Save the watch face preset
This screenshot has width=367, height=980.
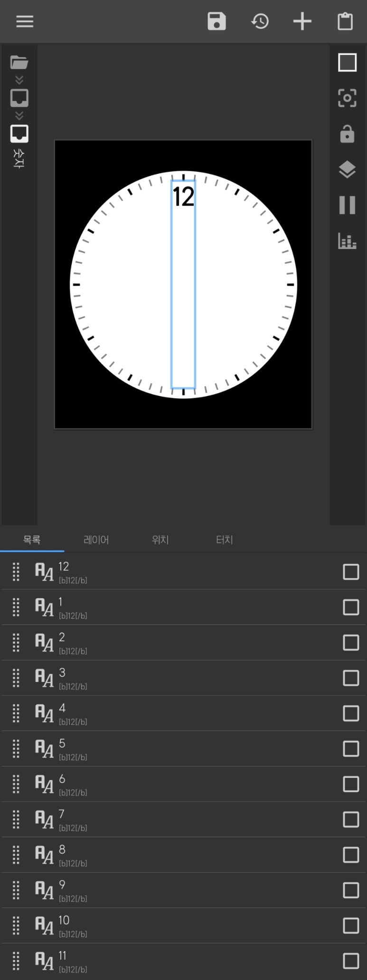click(x=216, y=21)
